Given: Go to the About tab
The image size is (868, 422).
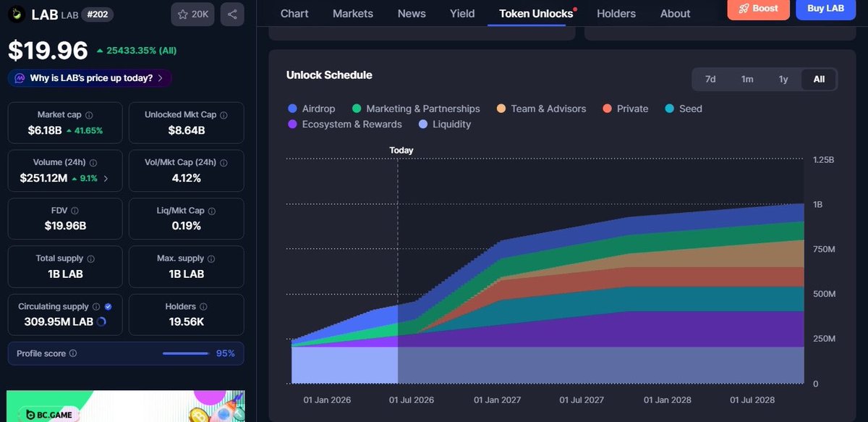Looking at the screenshot, I should 676,13.
